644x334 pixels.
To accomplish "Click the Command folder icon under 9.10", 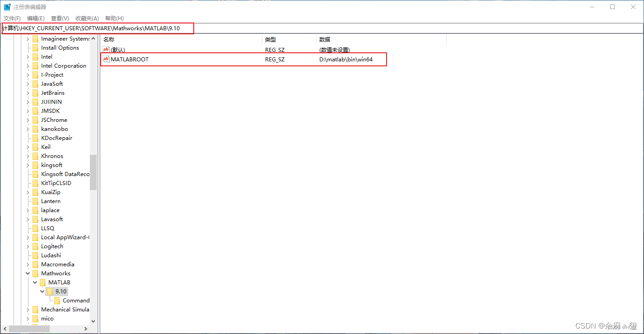I will tap(57, 301).
